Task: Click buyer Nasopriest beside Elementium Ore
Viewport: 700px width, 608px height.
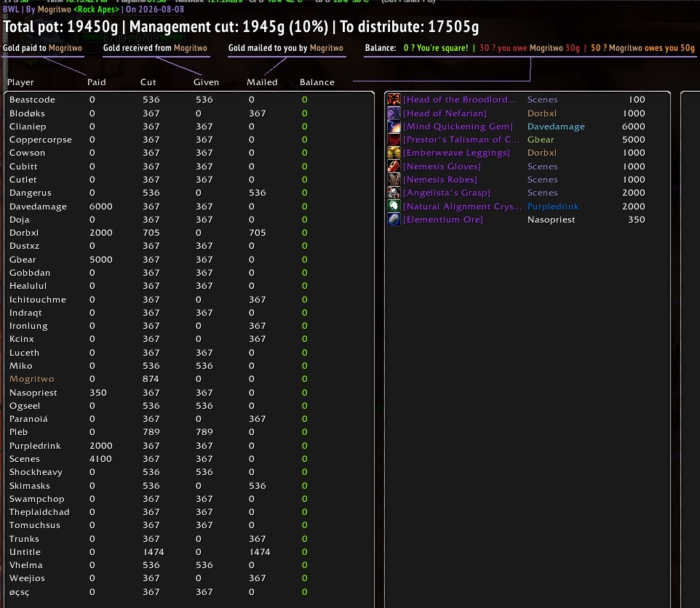Action: [x=552, y=220]
